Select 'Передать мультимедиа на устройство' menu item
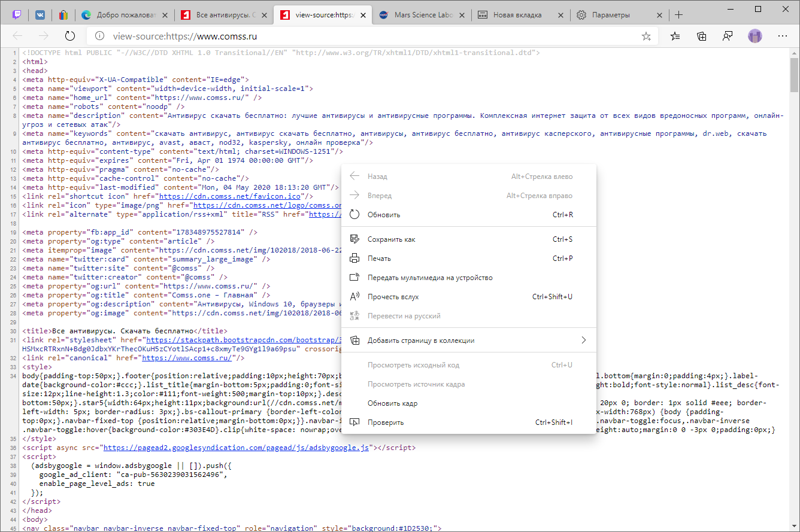800x532 pixels. pos(469,278)
